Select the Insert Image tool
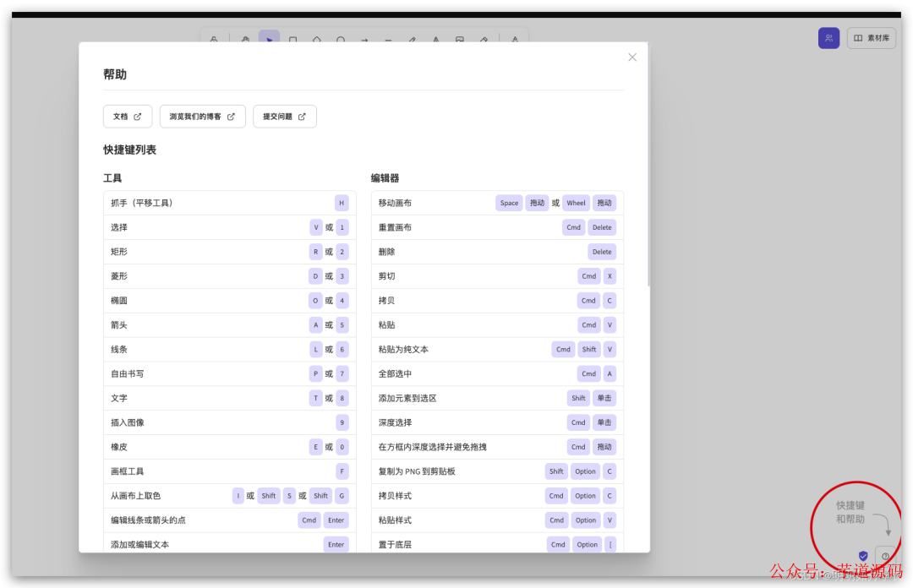The width and height of the screenshot is (913, 588). point(459,38)
